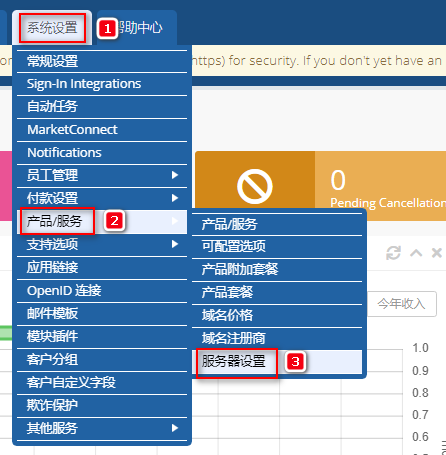This screenshot has width=446, height=455.
Task: Expand the 付款设置 submenu arrow
Action: pyautogui.click(x=175, y=198)
